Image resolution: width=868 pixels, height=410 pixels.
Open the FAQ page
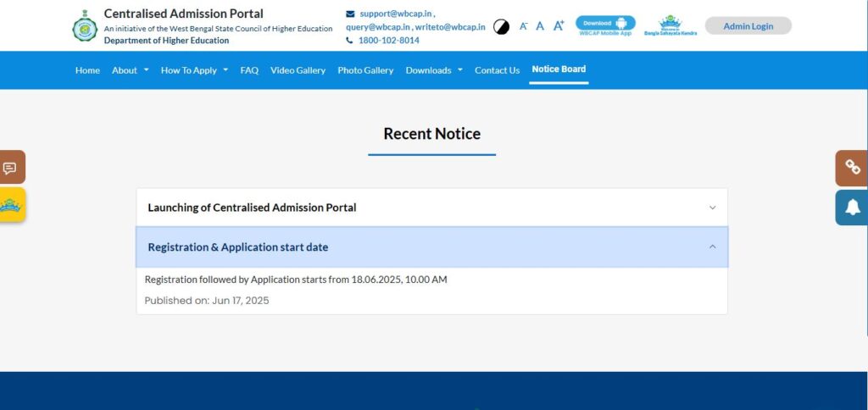pos(249,70)
